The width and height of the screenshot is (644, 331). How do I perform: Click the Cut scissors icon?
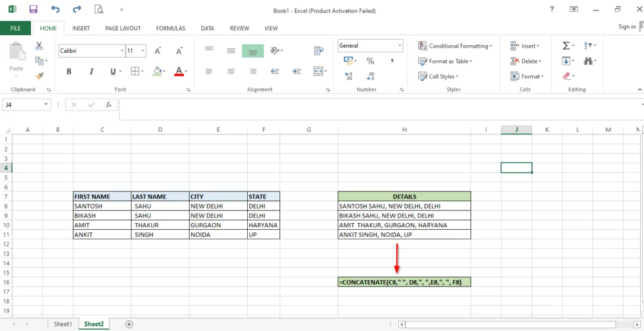tap(39, 45)
